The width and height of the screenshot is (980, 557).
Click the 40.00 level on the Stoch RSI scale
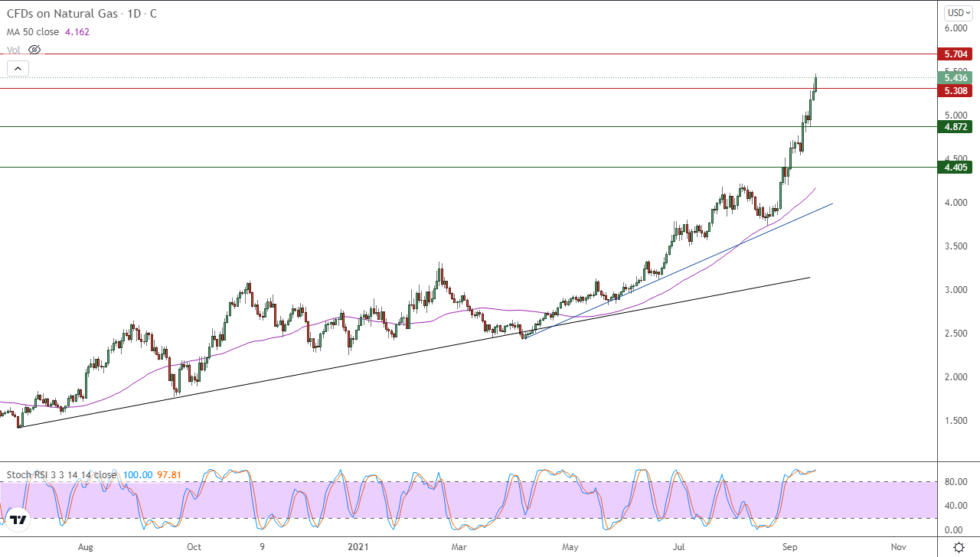click(x=956, y=506)
